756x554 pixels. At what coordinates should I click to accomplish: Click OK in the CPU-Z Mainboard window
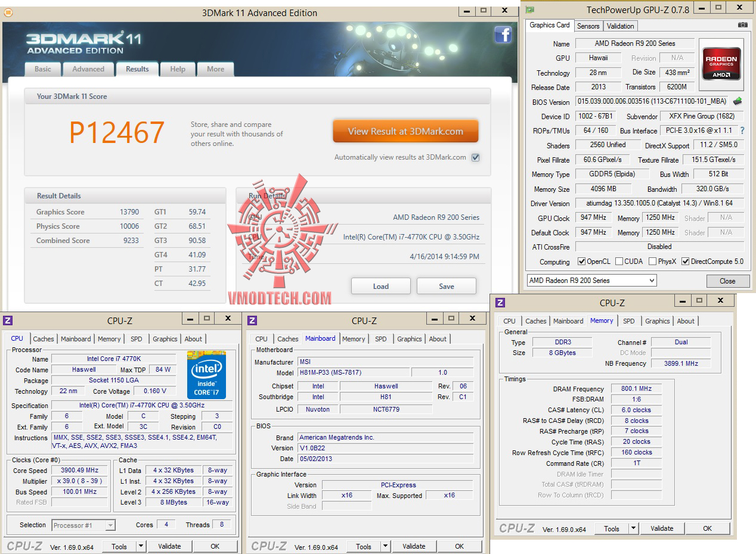pos(459,546)
